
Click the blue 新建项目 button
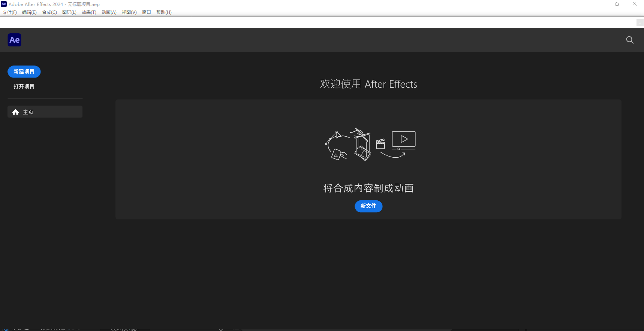[x=24, y=72]
